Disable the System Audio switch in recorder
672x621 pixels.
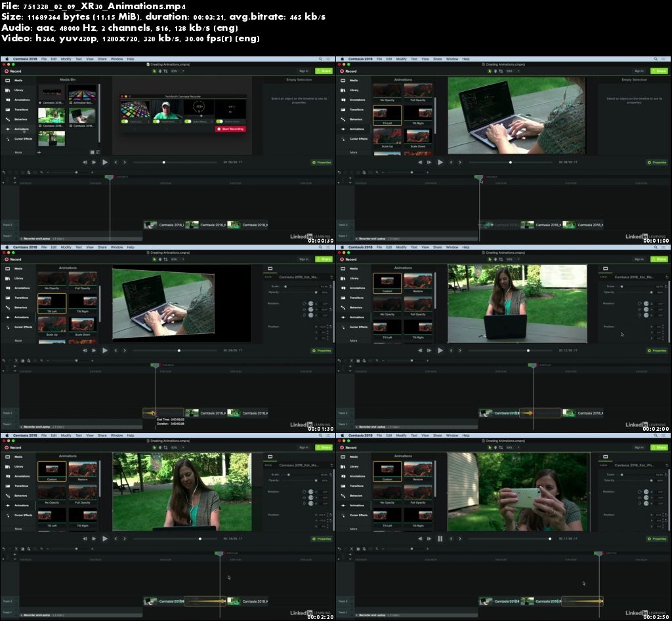click(x=219, y=121)
